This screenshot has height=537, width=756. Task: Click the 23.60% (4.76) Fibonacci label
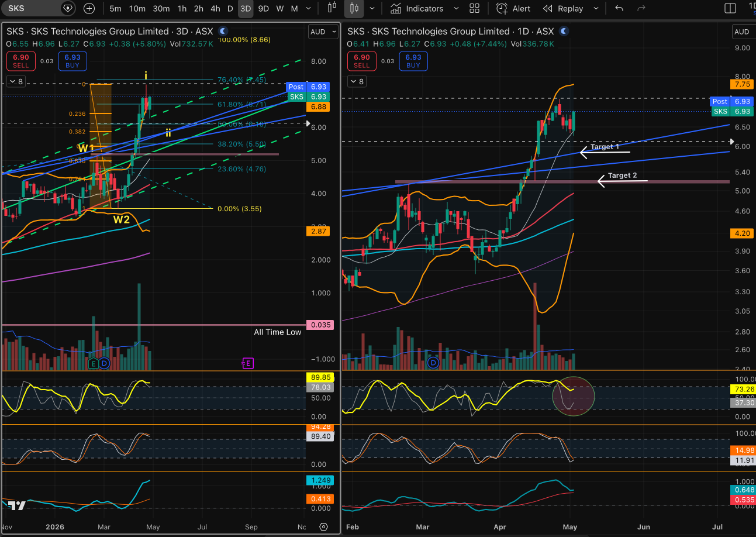(242, 169)
